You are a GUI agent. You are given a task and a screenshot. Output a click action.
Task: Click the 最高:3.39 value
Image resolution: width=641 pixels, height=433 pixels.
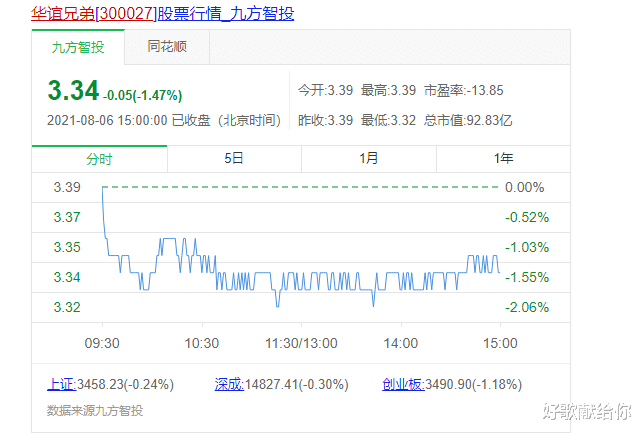[388, 90]
